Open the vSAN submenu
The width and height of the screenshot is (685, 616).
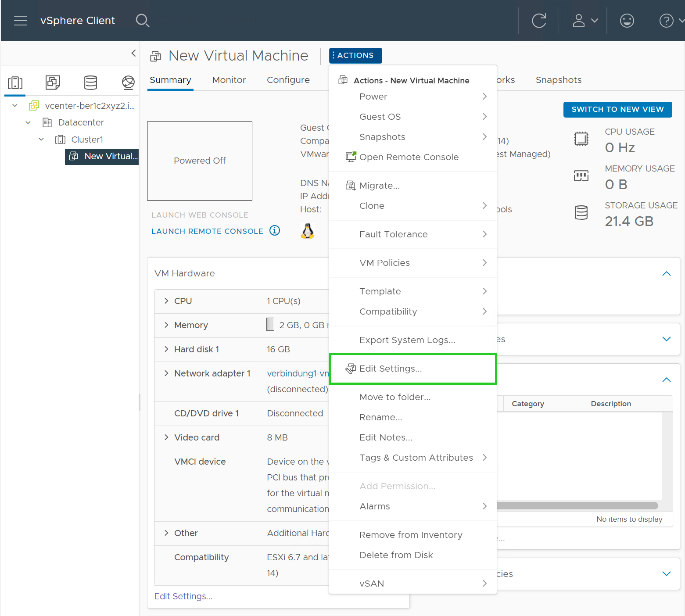(413, 584)
